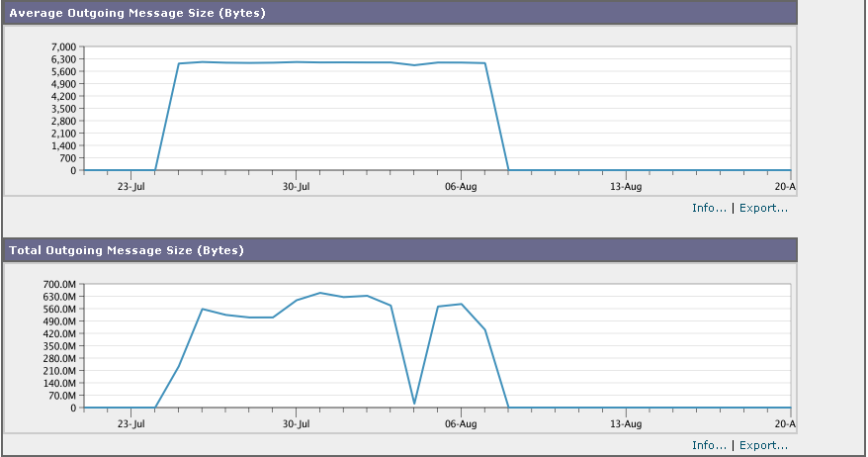Screen dimensions: 868x457
Task: Select the Total Outgoing Message Size header
Action: (399, 250)
